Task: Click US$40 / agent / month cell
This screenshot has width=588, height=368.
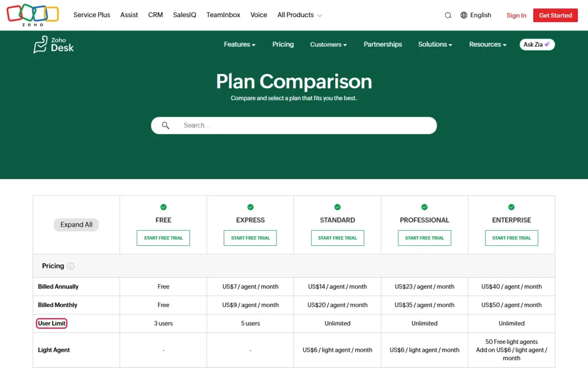Action: [512, 287]
